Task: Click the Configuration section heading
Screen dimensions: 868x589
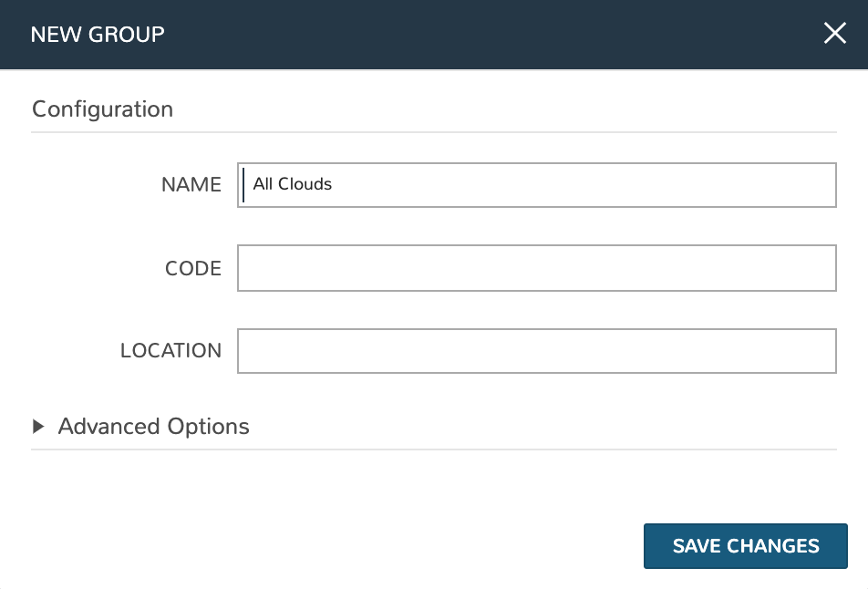Action: coord(102,109)
